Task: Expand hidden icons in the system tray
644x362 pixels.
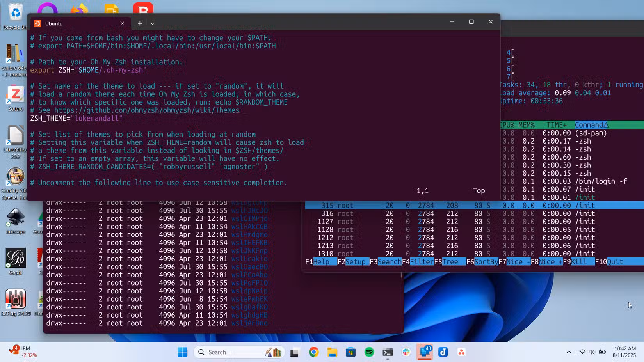Action: [569, 352]
